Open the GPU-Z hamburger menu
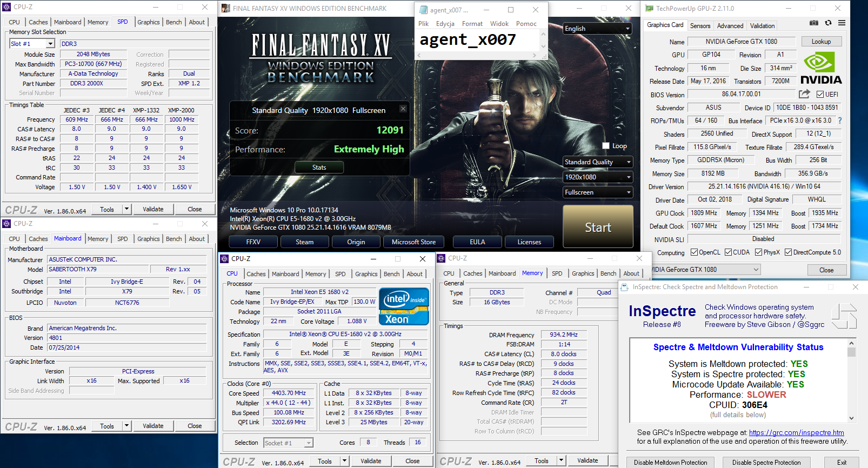 click(x=842, y=23)
